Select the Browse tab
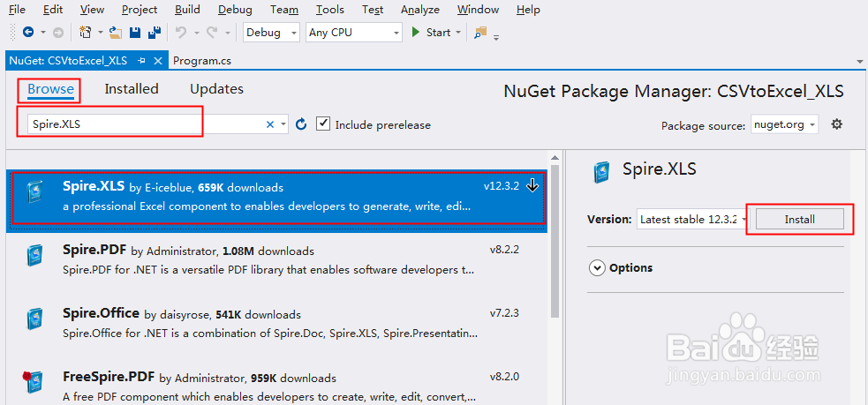 pos(50,89)
